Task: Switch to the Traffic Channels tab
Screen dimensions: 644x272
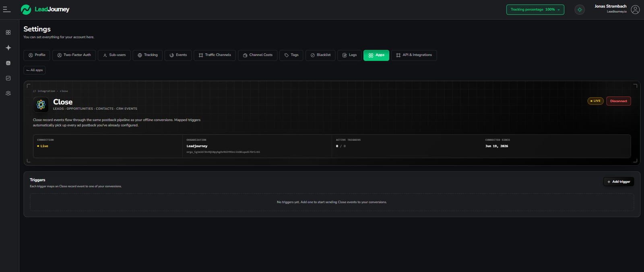Action: (215, 55)
